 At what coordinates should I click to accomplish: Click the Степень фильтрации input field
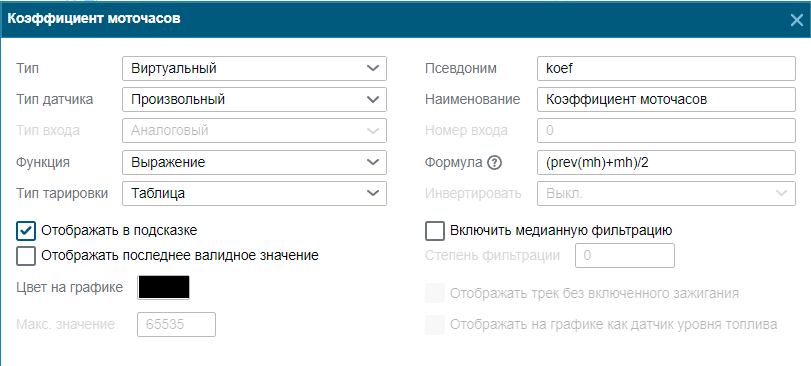[625, 255]
